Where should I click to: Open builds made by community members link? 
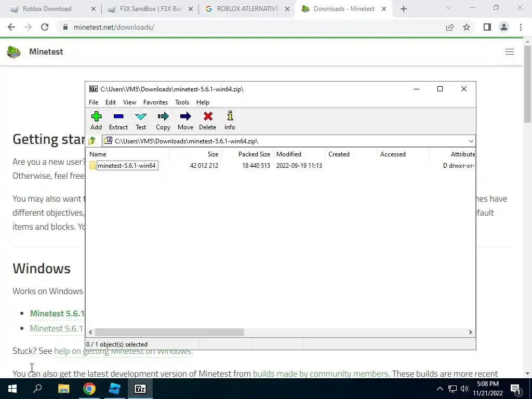(x=320, y=374)
